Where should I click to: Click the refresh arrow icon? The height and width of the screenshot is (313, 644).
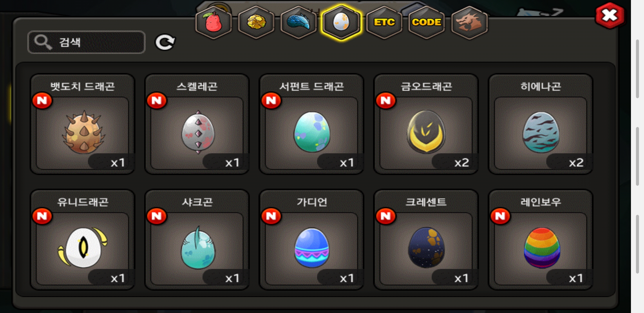165,43
